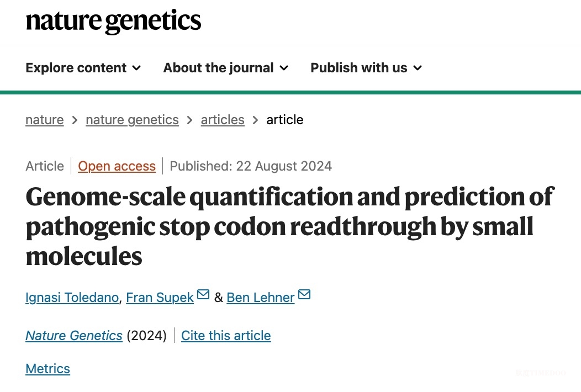
Task: Click the Nature Genetics journal citation link
Action: click(x=74, y=336)
